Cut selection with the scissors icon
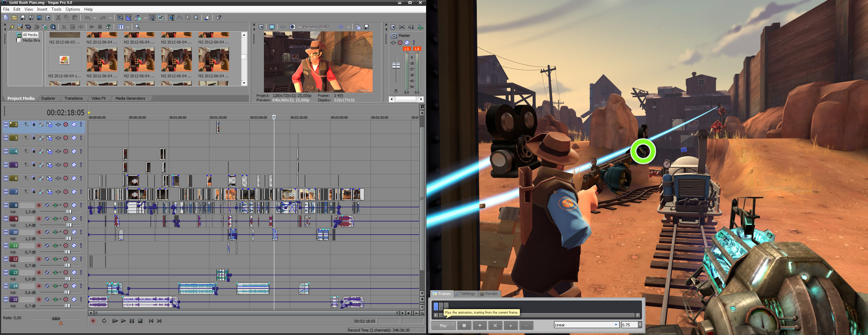This screenshot has width=868, height=335. coord(58,18)
